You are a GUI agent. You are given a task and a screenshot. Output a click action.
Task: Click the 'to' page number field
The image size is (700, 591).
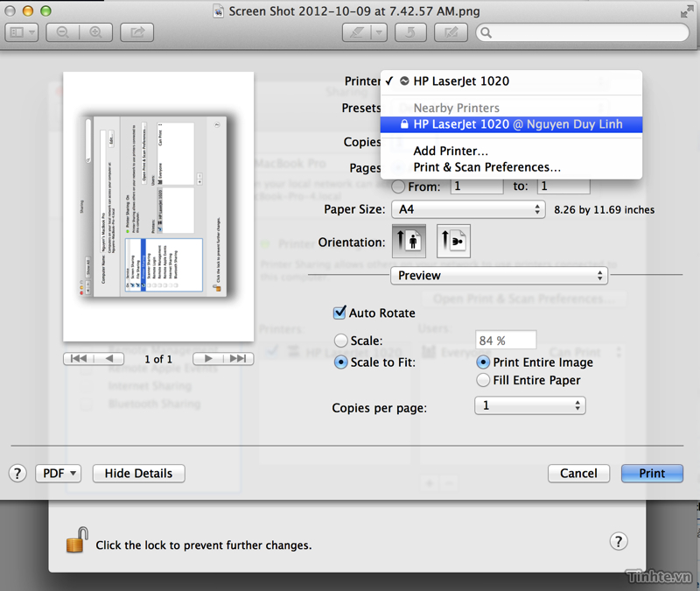pos(563,186)
